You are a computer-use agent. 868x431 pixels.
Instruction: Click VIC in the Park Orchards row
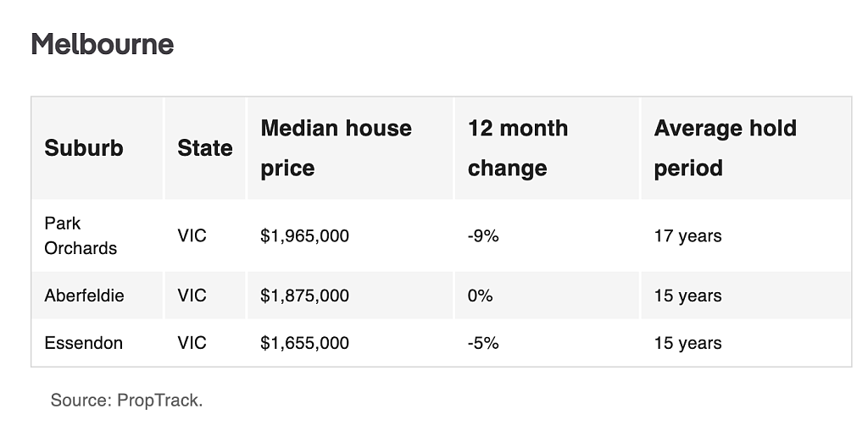tap(192, 235)
